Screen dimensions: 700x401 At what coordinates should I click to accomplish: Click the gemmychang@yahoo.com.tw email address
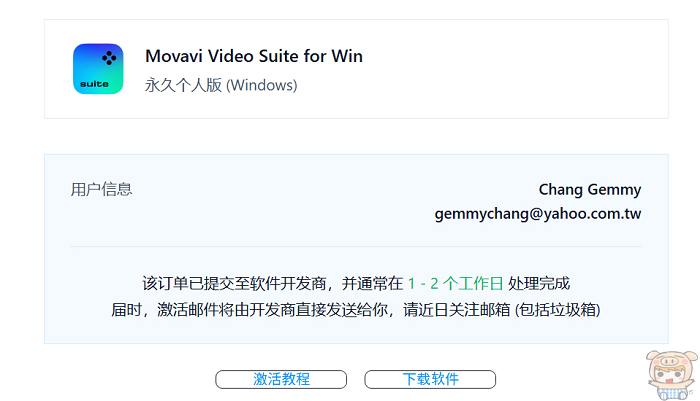[538, 214]
